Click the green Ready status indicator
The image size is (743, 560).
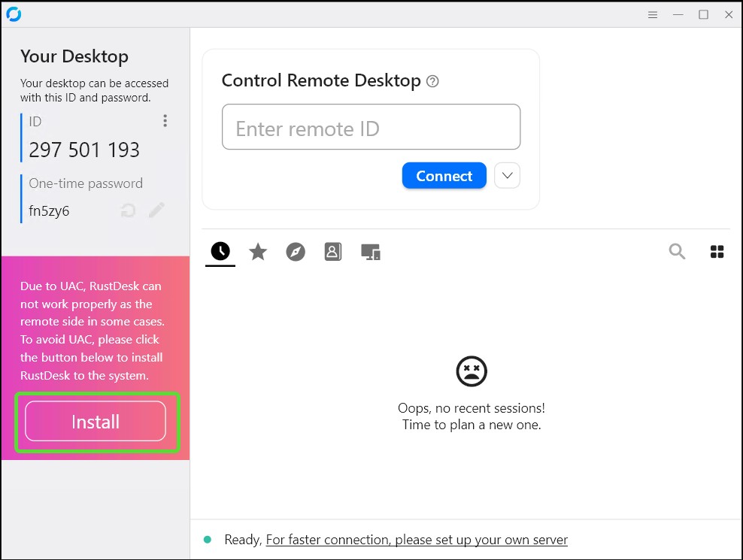click(209, 539)
